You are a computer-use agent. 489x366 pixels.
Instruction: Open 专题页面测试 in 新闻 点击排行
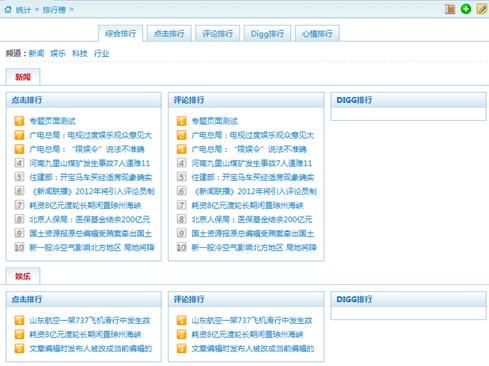click(x=52, y=121)
